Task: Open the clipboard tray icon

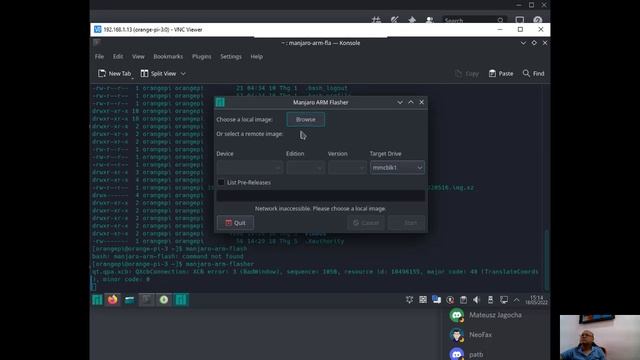Action: pyautogui.click(x=463, y=300)
